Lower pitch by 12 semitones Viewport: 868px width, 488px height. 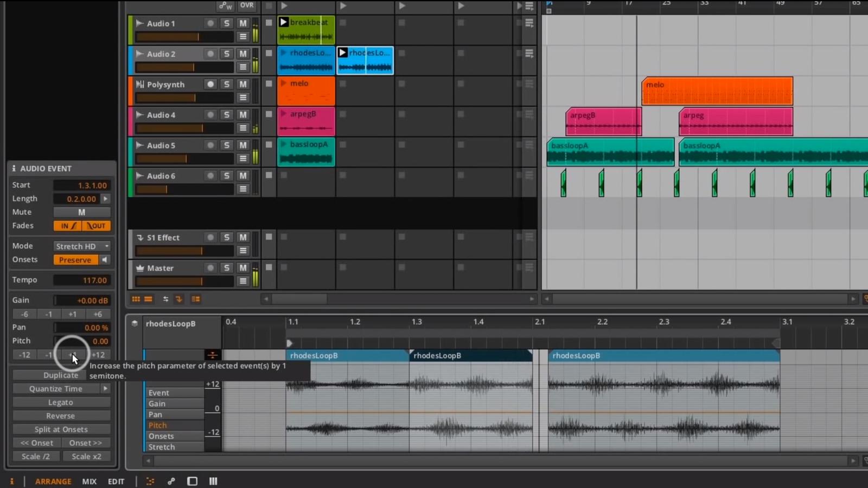pyautogui.click(x=24, y=355)
